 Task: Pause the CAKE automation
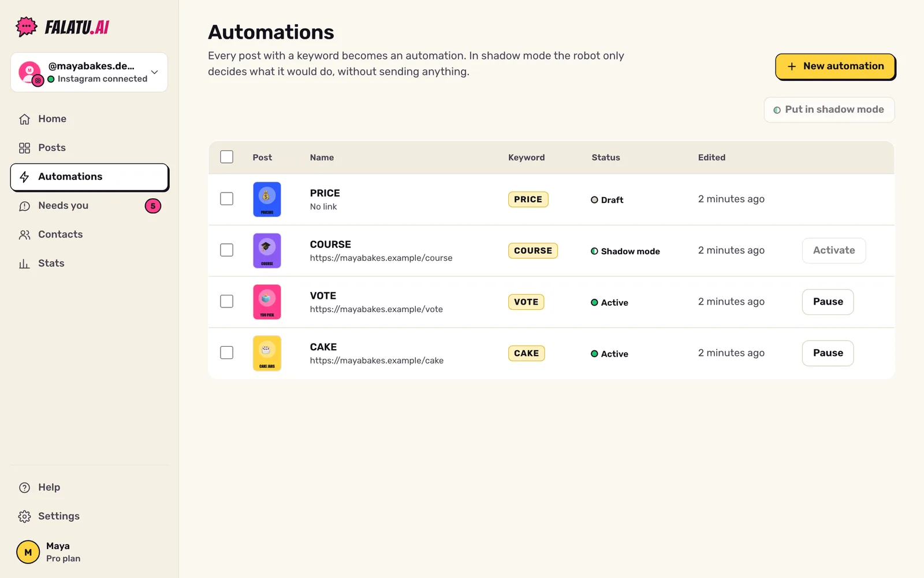[828, 353]
